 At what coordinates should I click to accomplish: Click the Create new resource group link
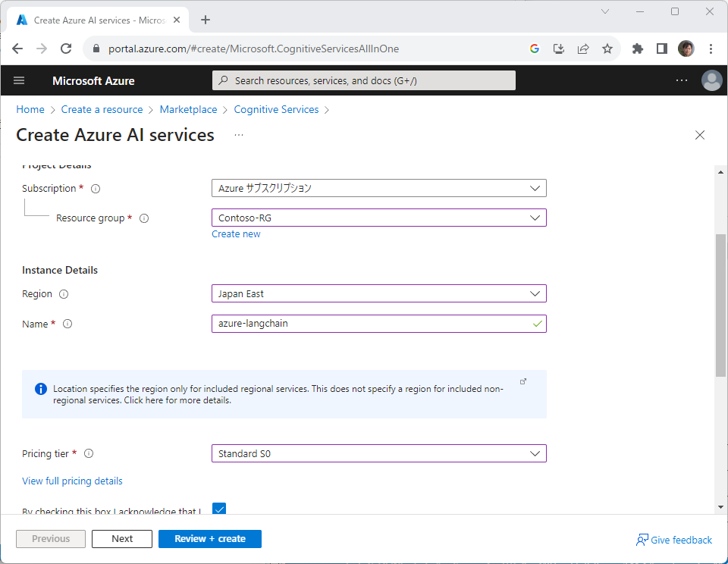tap(236, 234)
